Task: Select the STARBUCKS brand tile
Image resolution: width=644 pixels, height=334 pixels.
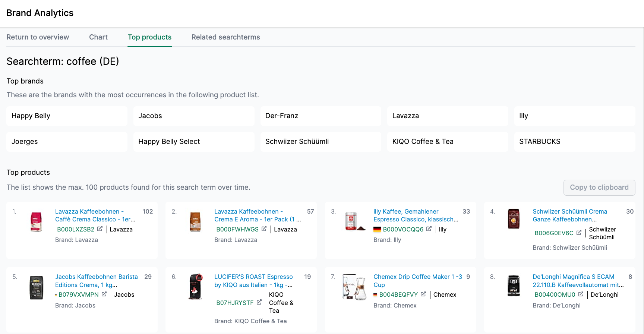Action: 575,142
